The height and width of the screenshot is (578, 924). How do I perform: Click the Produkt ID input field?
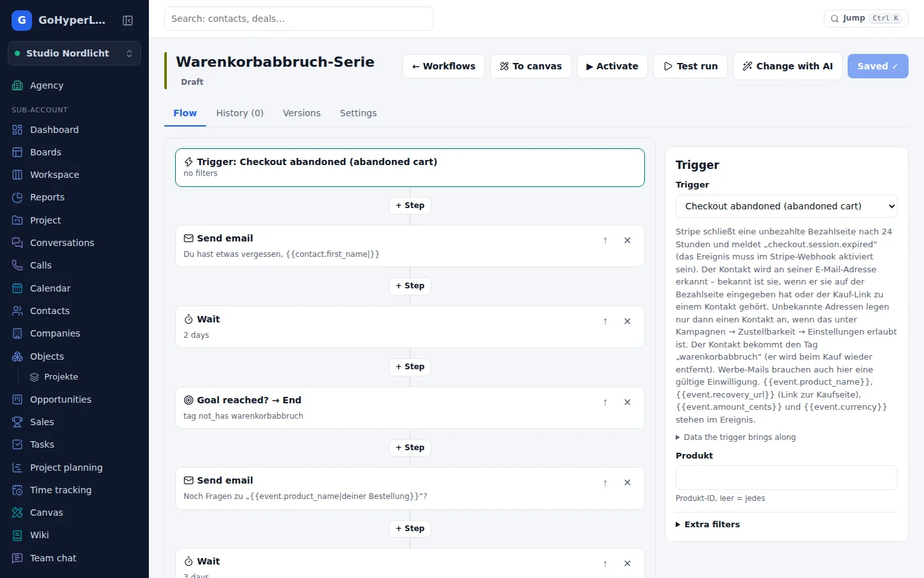point(787,478)
